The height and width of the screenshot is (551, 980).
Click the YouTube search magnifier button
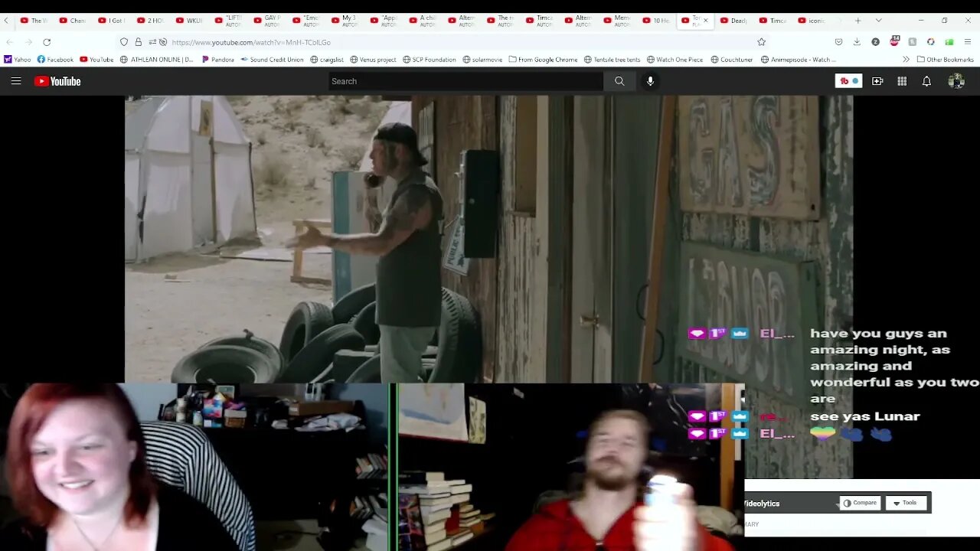tap(619, 81)
